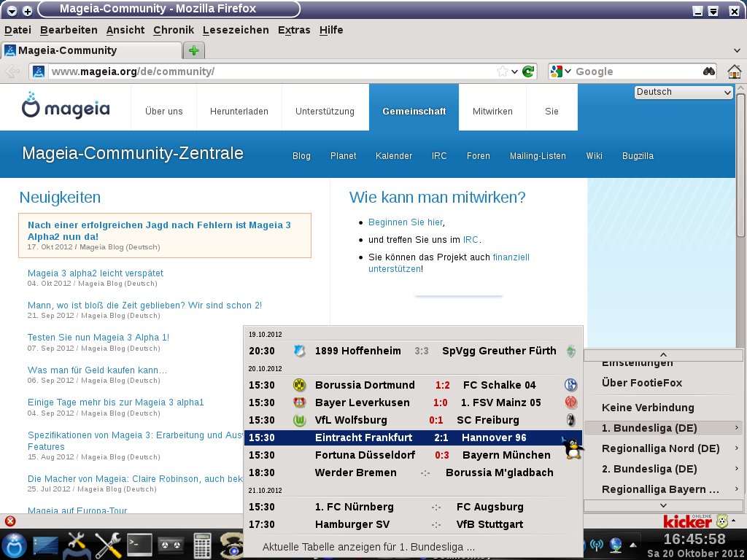This screenshot has width=747, height=560.
Task: Open the 'Mageia 3 alpha2 leicht verspätet' article
Action: [x=96, y=273]
